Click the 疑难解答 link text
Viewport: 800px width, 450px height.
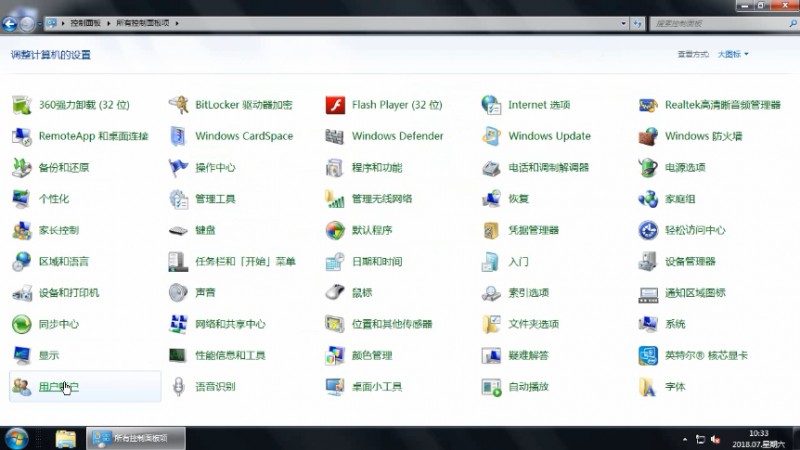pos(529,355)
